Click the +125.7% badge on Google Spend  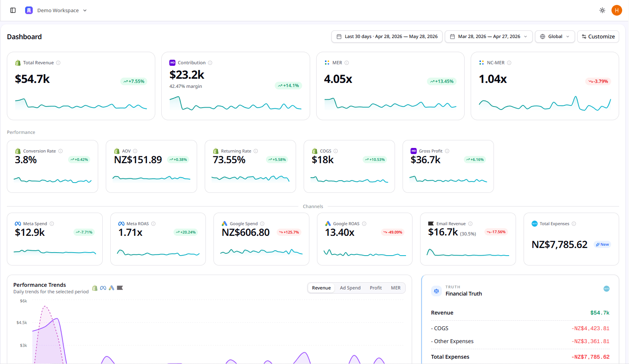(289, 232)
